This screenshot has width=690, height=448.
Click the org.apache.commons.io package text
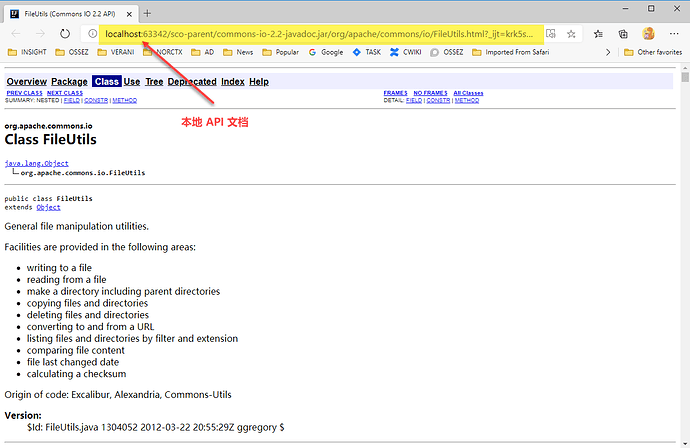pyautogui.click(x=48, y=126)
